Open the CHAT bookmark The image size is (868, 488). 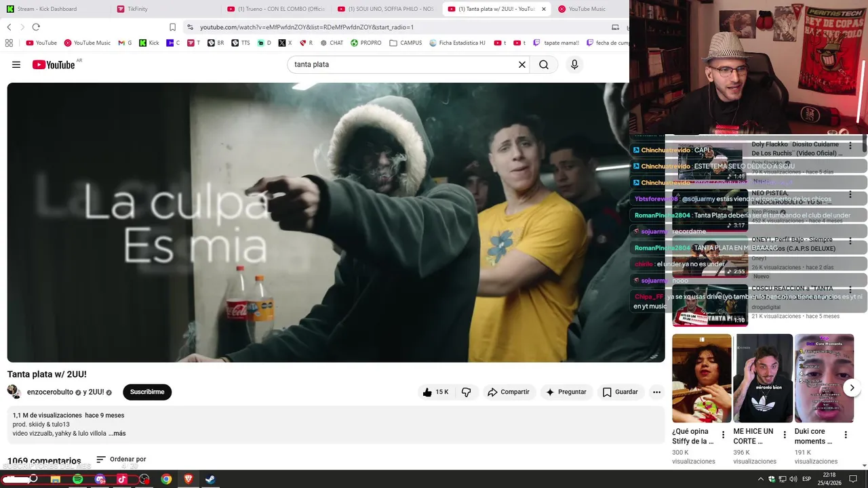tap(332, 43)
